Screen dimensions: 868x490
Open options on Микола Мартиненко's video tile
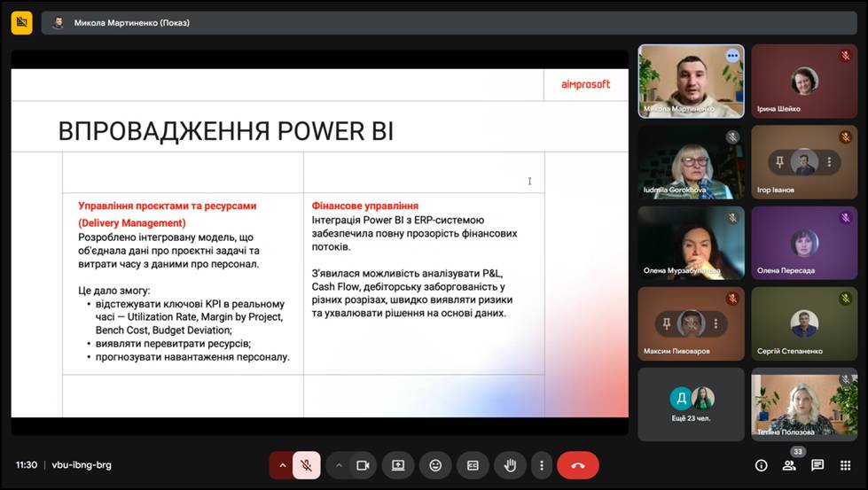tap(732, 56)
